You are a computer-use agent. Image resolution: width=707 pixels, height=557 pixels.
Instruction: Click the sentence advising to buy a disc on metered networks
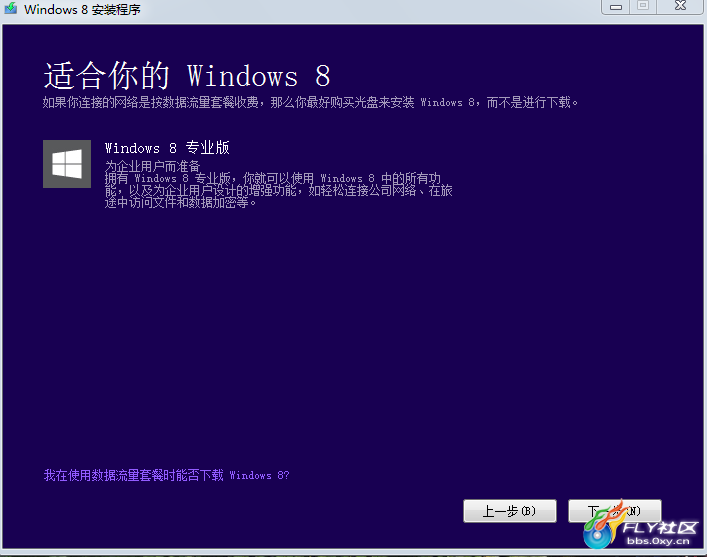point(310,102)
